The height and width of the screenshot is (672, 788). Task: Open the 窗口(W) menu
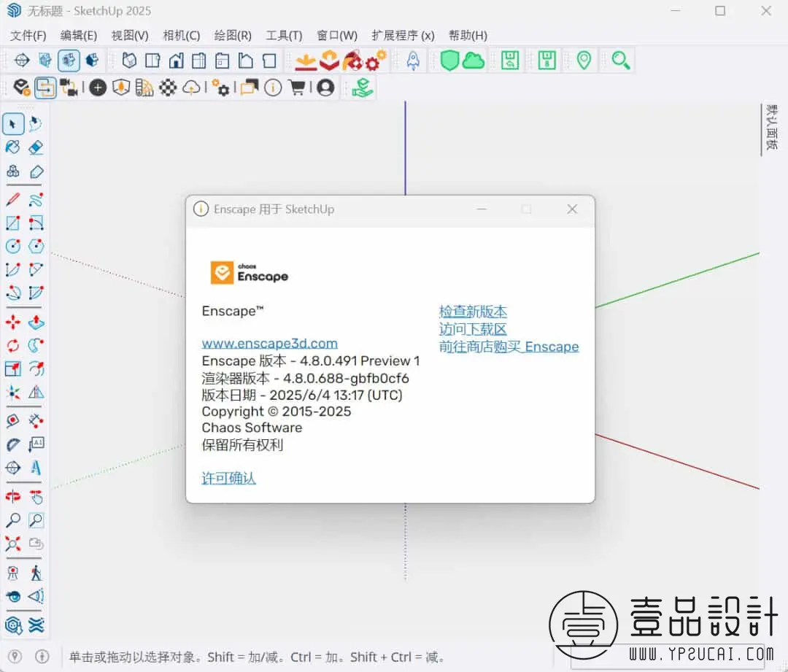(x=336, y=35)
